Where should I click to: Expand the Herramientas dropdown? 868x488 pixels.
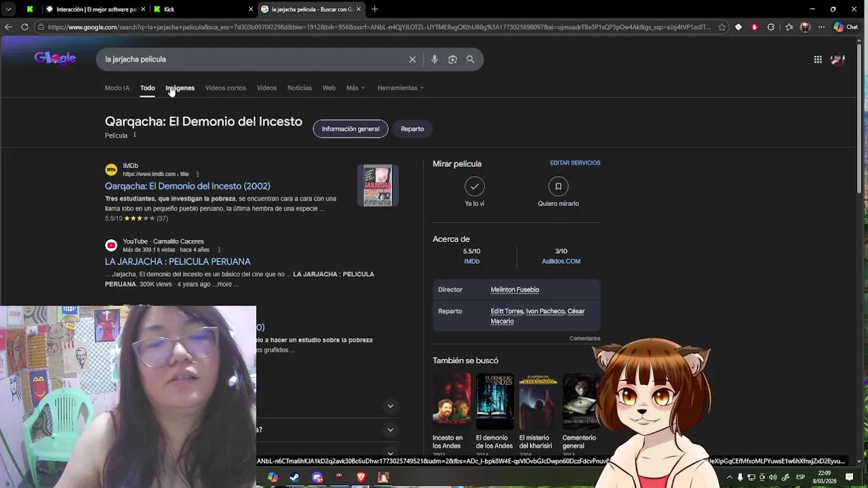[400, 88]
